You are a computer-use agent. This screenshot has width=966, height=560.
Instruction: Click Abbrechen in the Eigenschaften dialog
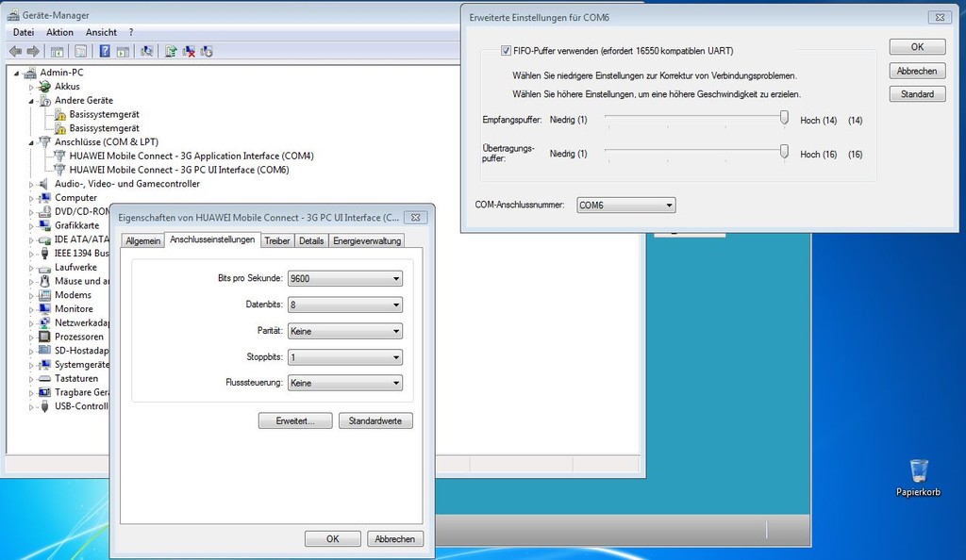point(395,539)
